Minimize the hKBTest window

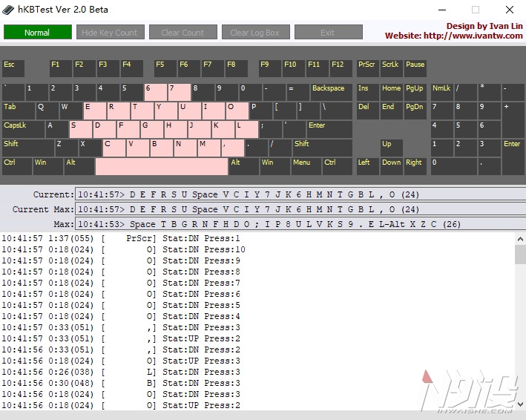pos(442,10)
